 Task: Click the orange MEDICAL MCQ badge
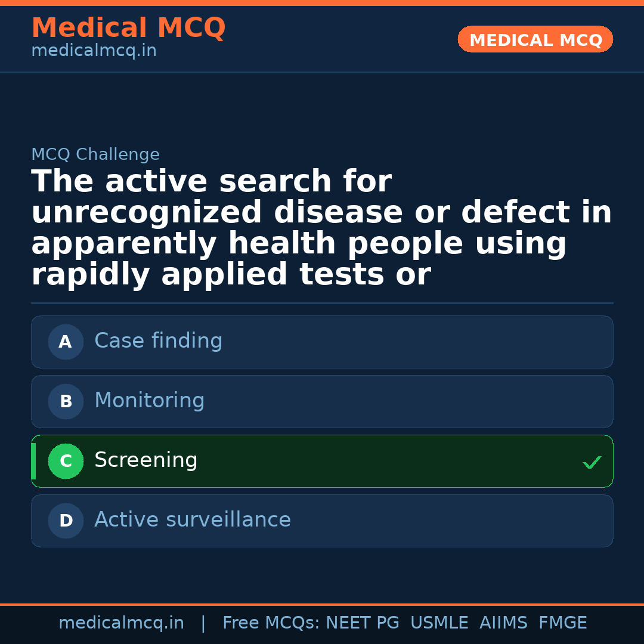[535, 40]
